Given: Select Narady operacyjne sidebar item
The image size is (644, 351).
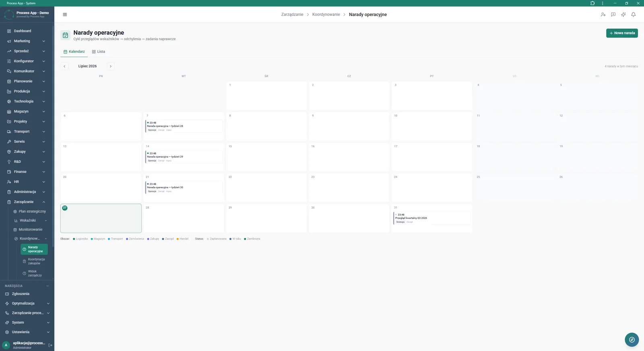Looking at the screenshot, I should 34,249.
